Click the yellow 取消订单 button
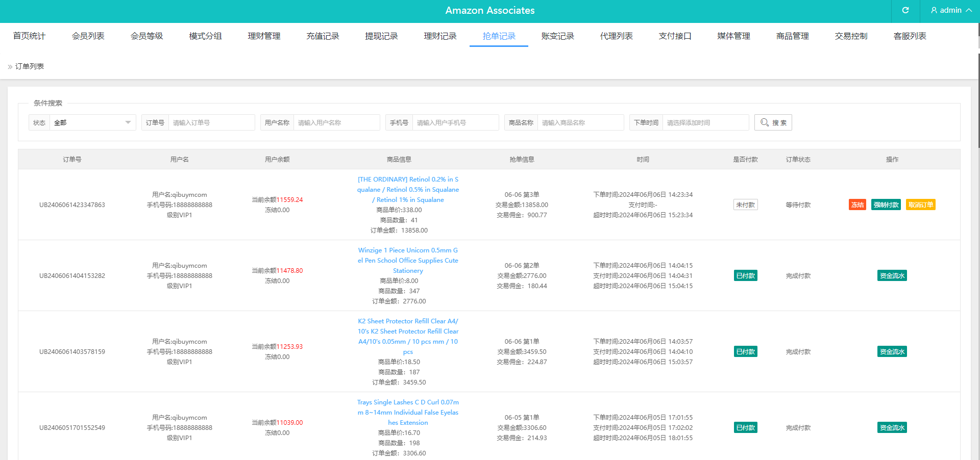Image resolution: width=980 pixels, height=460 pixels. (920, 205)
